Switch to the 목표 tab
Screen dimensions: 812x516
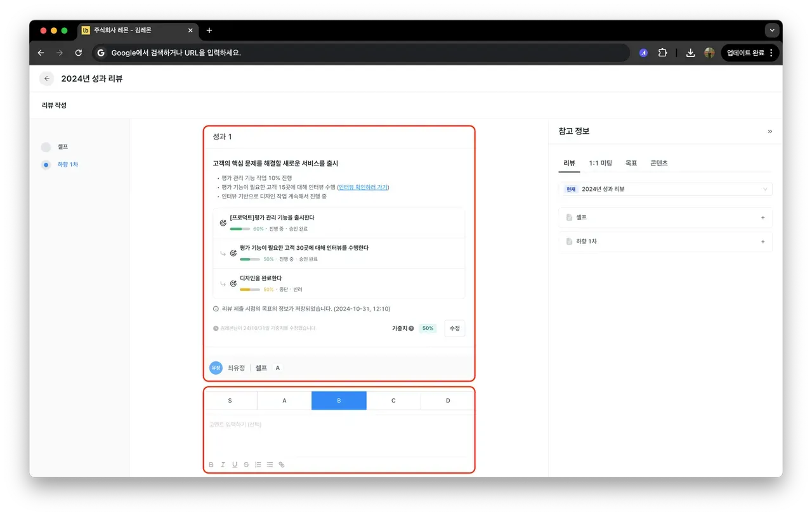[631, 163]
